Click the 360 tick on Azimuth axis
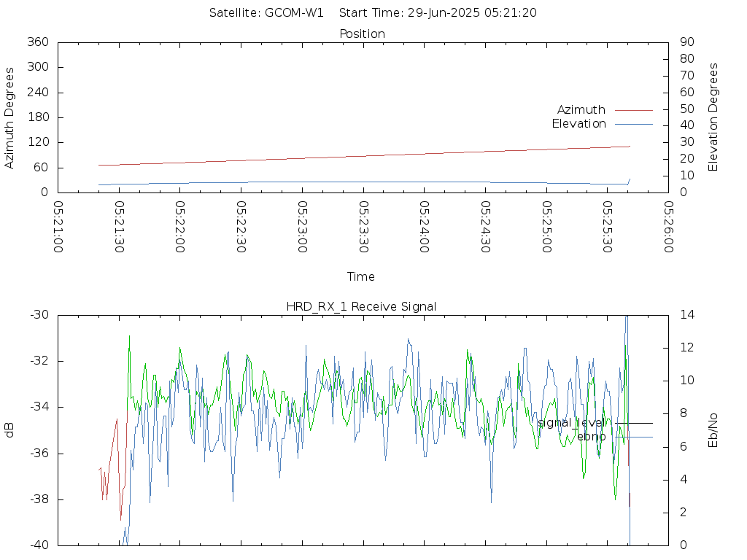Image resolution: width=747 pixels, height=560 pixels. tap(38, 42)
